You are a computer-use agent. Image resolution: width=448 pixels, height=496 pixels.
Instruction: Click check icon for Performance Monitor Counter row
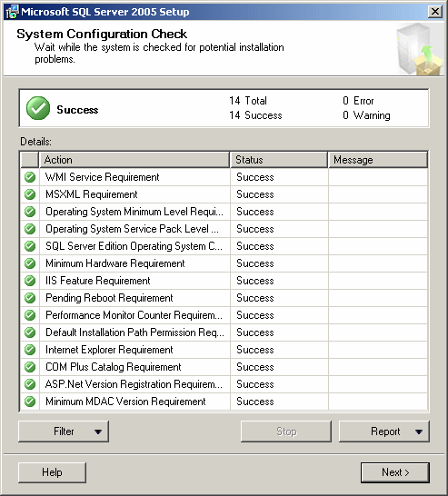(30, 315)
